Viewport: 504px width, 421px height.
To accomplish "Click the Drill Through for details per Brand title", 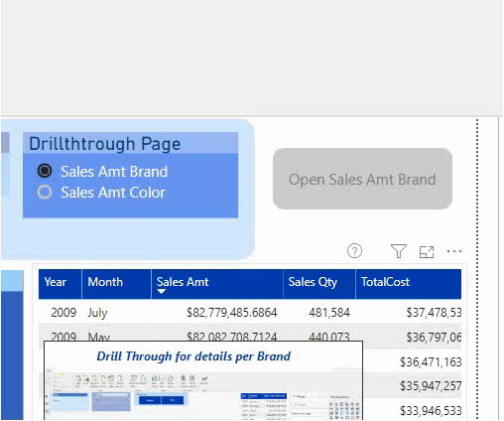I will coord(193,356).
